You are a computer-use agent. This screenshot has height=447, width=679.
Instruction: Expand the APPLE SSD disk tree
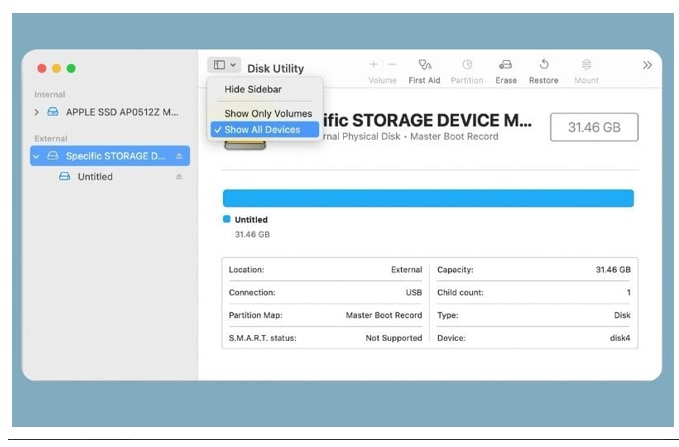(37, 112)
